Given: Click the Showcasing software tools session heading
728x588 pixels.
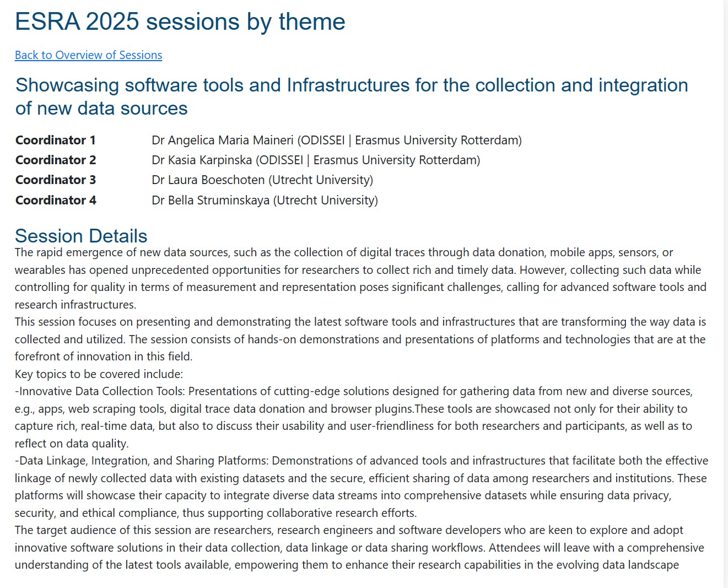Looking at the screenshot, I should [x=352, y=96].
